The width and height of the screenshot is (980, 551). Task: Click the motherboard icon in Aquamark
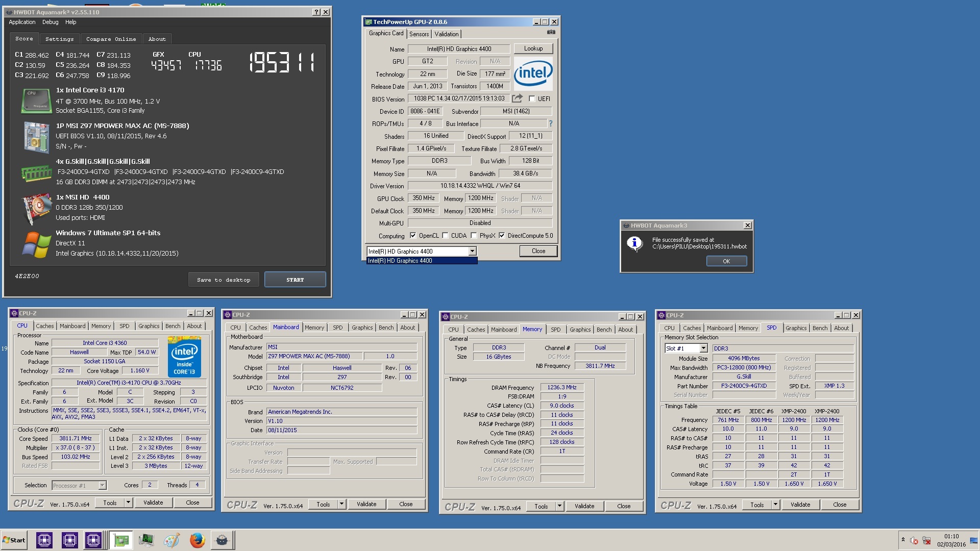pos(36,137)
